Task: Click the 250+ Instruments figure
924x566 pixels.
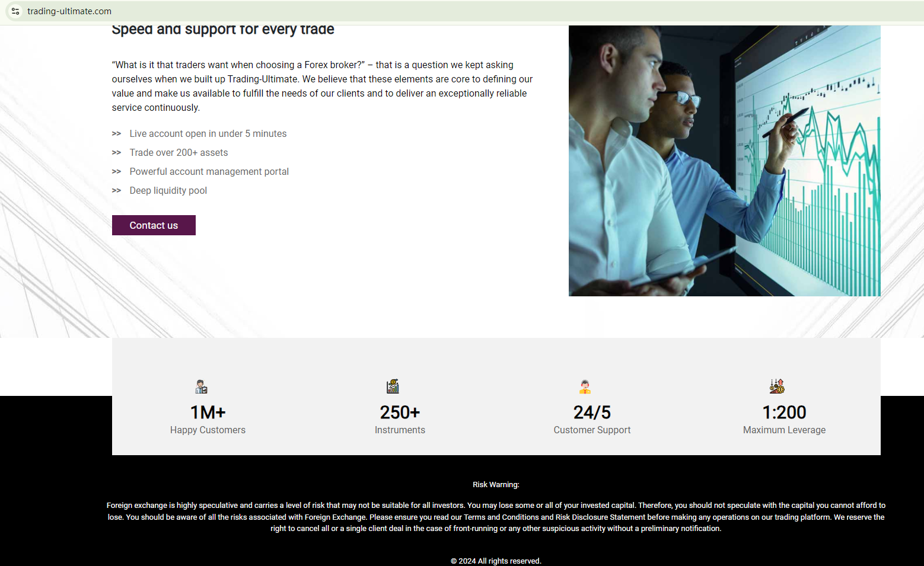Action: tap(400, 412)
